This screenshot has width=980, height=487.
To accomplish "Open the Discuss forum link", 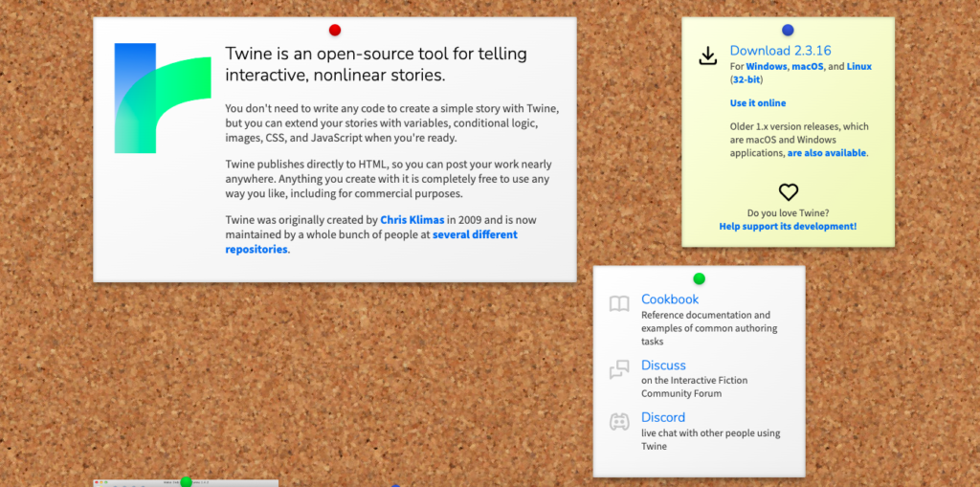I will point(663,365).
